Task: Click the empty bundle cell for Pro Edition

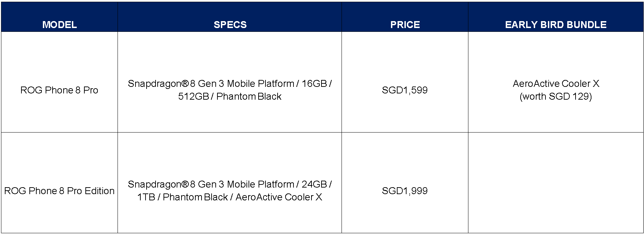Action: tap(556, 183)
